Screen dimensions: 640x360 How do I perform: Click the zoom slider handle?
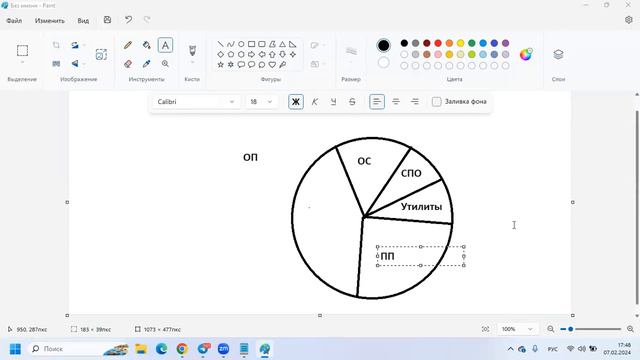tap(571, 329)
